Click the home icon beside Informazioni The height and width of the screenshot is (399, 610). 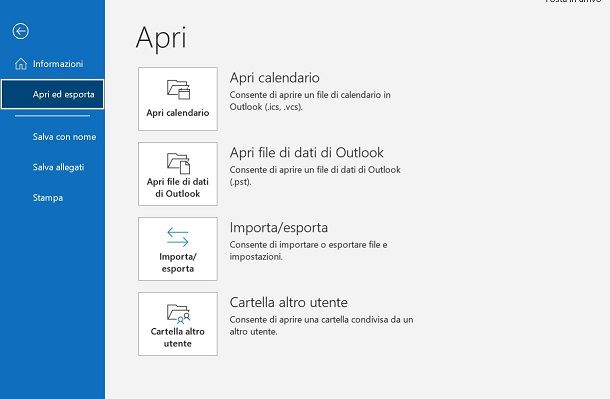(21, 64)
